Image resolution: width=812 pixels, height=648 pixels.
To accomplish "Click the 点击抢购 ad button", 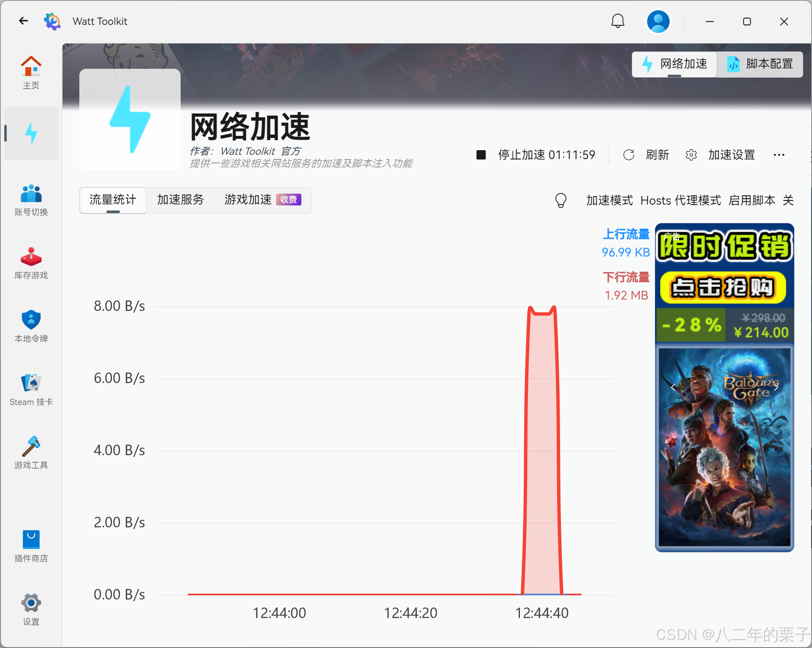I will click(723, 288).
